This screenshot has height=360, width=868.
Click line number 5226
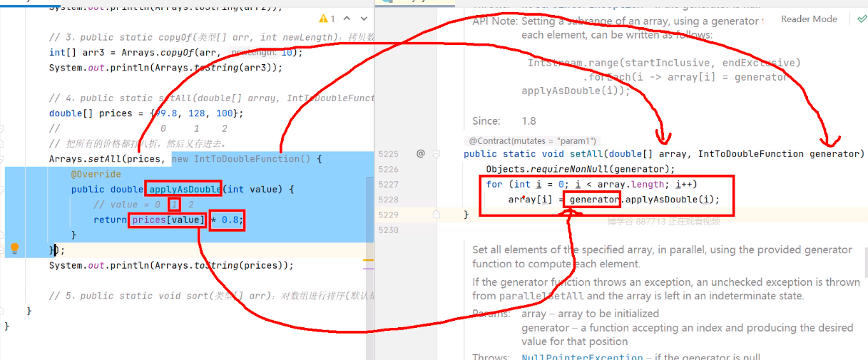pos(389,169)
